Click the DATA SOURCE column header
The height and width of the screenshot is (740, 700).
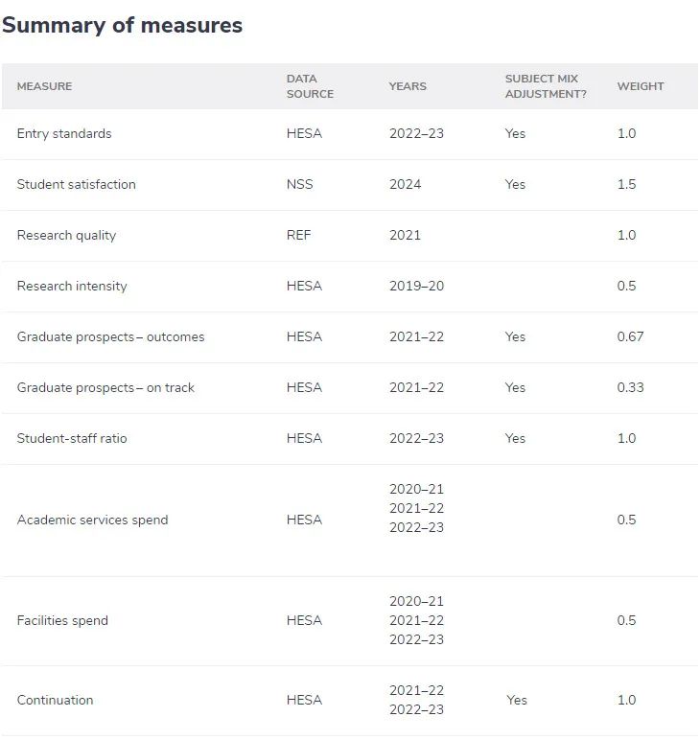click(310, 86)
